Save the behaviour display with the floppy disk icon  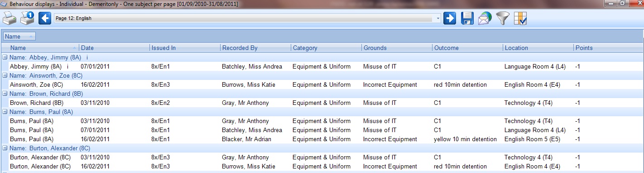tap(467, 18)
